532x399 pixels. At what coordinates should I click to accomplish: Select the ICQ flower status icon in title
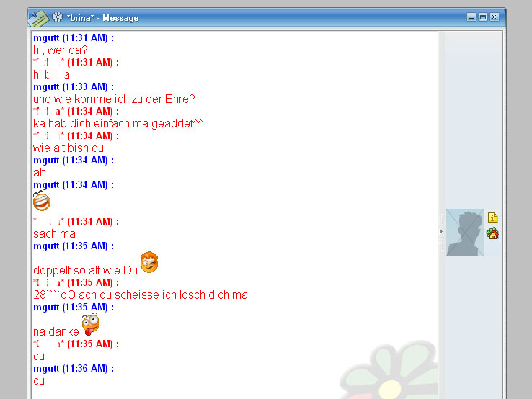(58, 17)
